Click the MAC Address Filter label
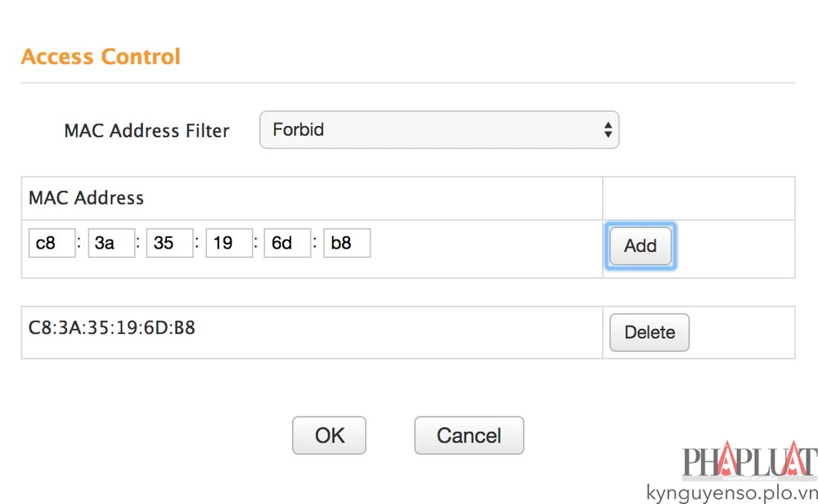 click(146, 131)
